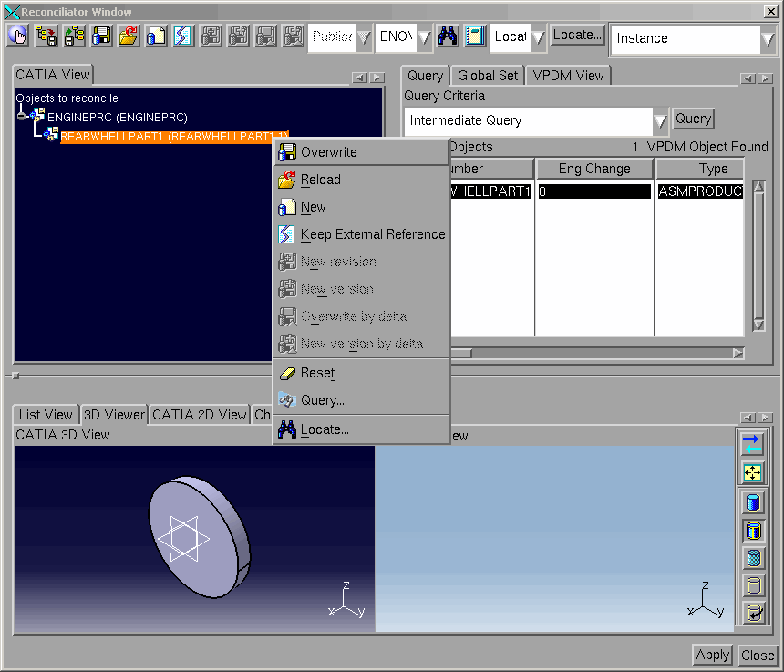Screen dimensions: 784x672
Task: Click the four-arrow fit-all viewer icon
Action: pyautogui.click(x=752, y=472)
